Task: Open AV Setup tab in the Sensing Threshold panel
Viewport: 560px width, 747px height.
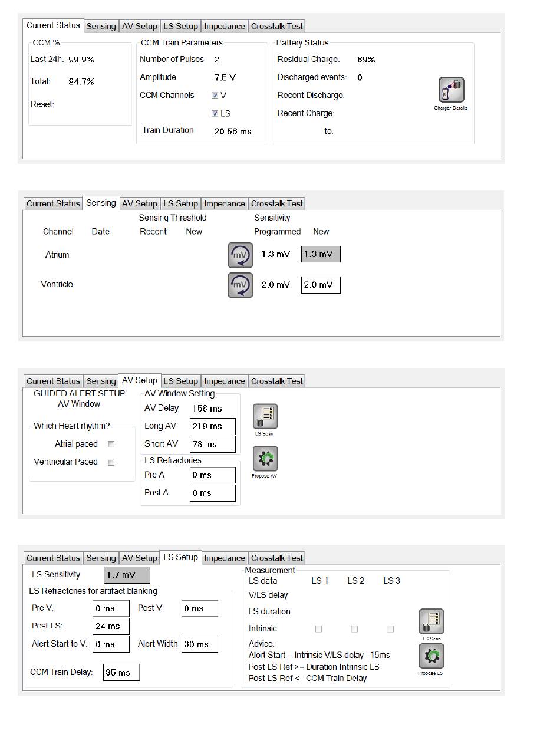Action: coord(140,203)
